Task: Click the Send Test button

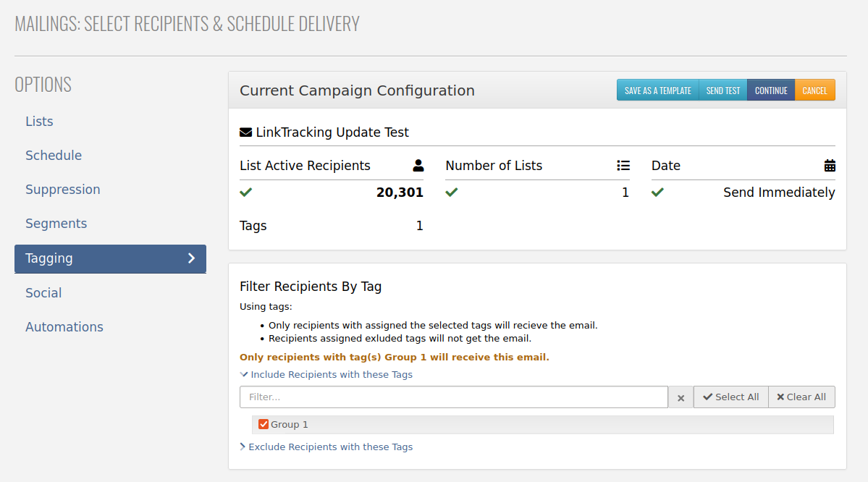Action: (723, 90)
